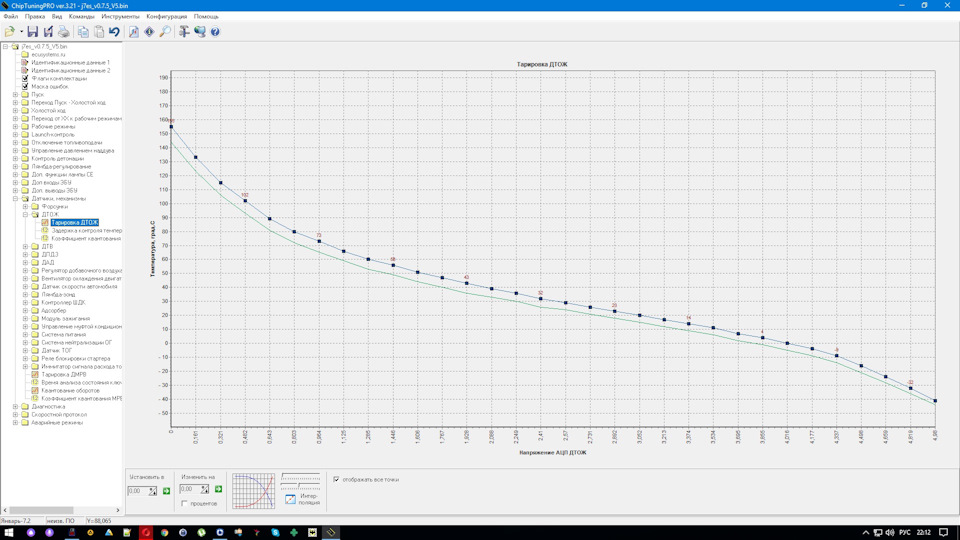Viewport: 960px width, 540px height.
Task: Print using the printer toolbar icon
Action: [x=63, y=32]
